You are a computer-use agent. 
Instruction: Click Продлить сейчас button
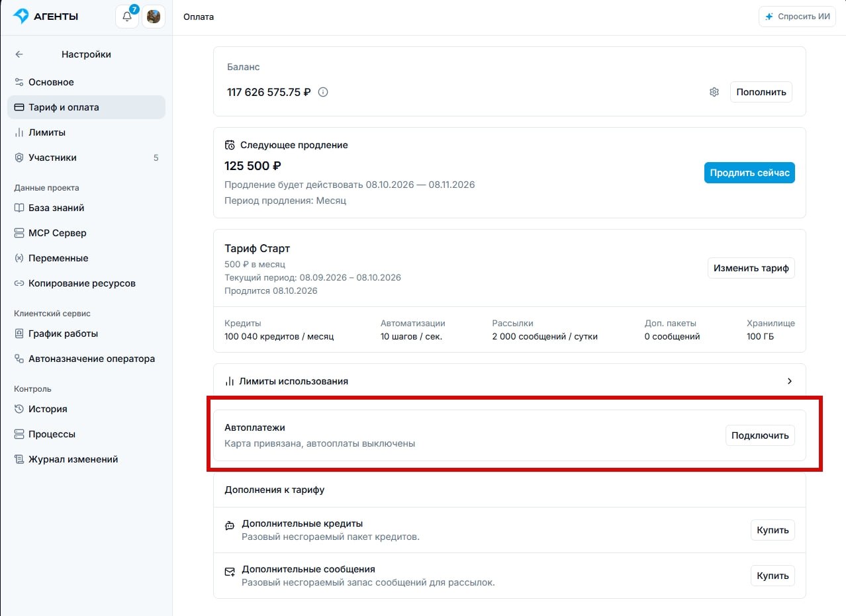coord(749,173)
